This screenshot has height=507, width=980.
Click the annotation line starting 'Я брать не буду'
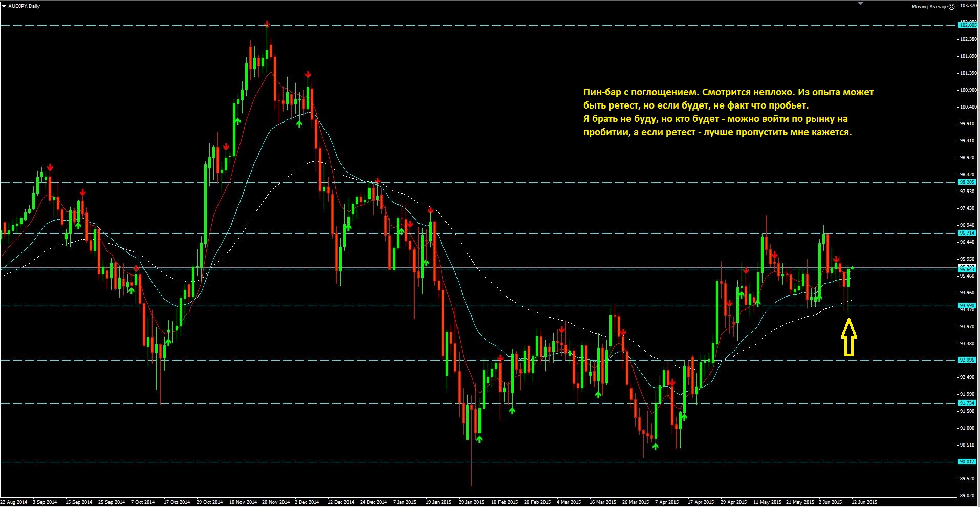[x=715, y=119]
